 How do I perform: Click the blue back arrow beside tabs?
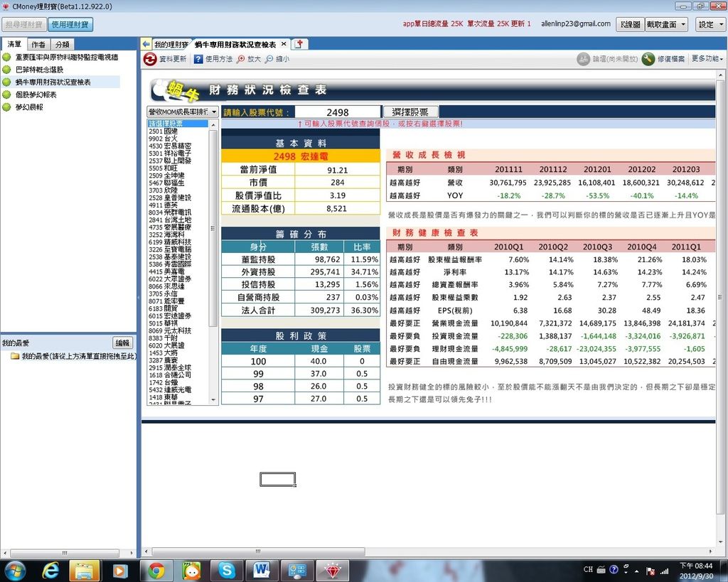point(146,44)
